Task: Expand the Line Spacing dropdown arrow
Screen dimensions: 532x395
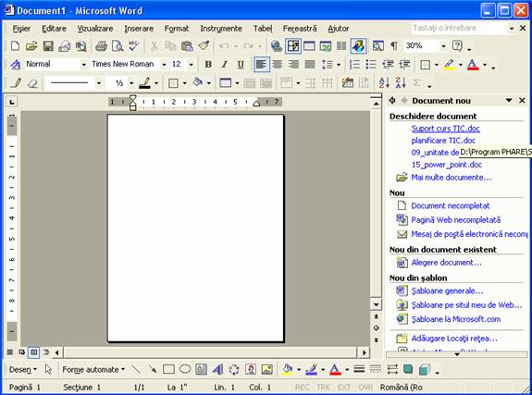Action: coord(339,65)
